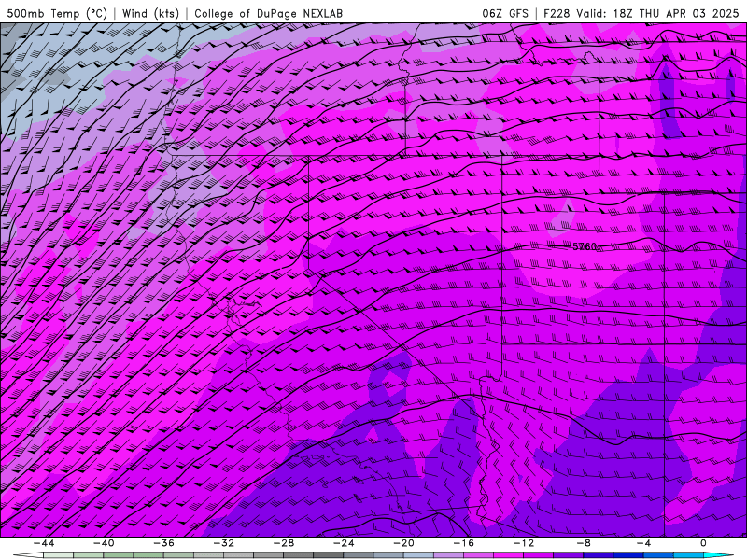Screen dimensions: 747x560
Task: Click the '0' color scale label
Action: (x=704, y=543)
